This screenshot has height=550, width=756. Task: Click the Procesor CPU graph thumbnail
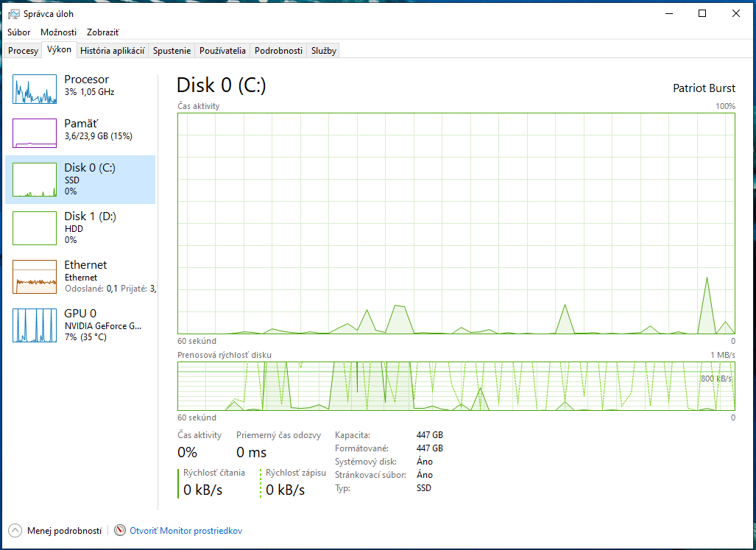click(x=35, y=89)
